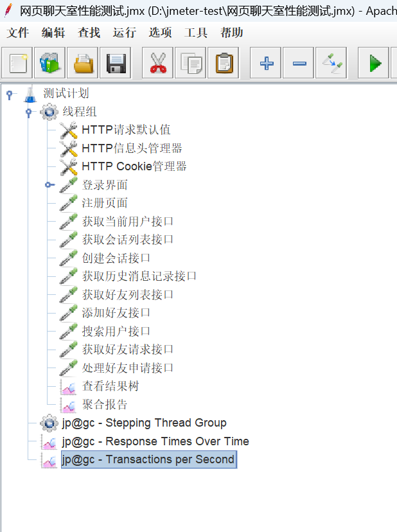Click the Copy toolbar icon

pyautogui.click(x=191, y=63)
